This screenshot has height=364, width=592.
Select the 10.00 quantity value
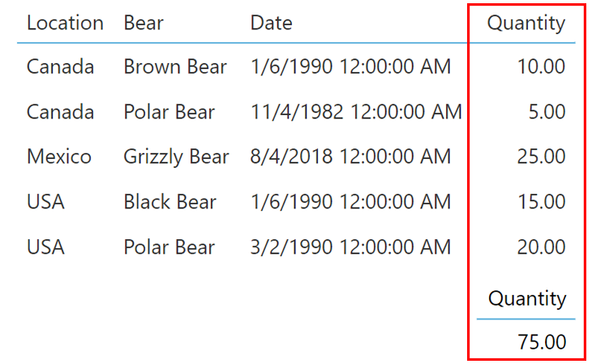coord(541,66)
